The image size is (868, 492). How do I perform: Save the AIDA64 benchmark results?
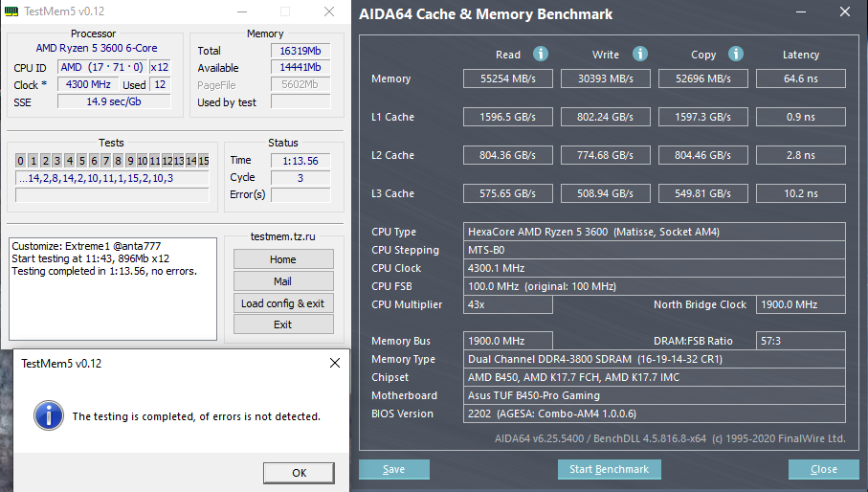point(393,469)
